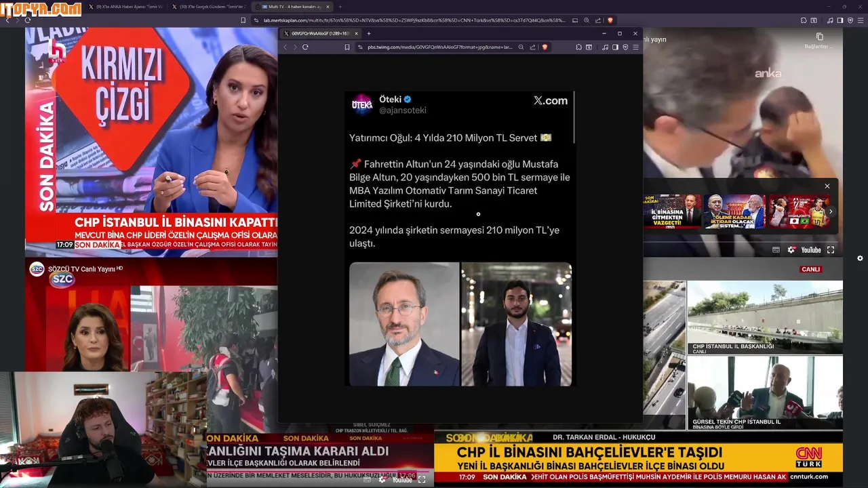Screen dimensions: 868x488
Task: Reload the page in the pbs.twimg.com popup window
Action: coord(305,47)
